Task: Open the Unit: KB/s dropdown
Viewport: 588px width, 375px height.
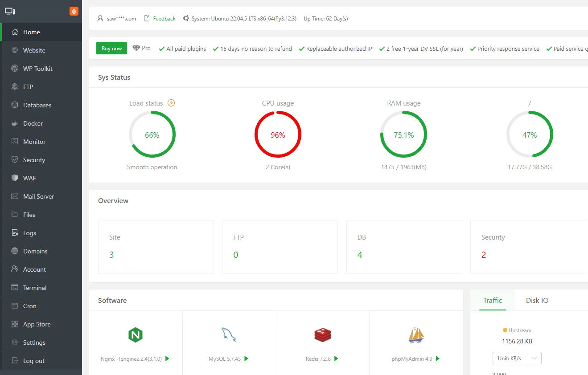Action: pyautogui.click(x=517, y=358)
